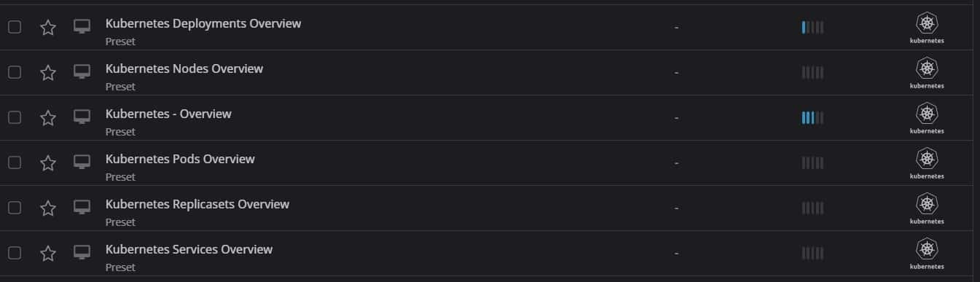The width and height of the screenshot is (980, 282).
Task: Click the Kubernetes logo in Services row
Action: pos(927,254)
